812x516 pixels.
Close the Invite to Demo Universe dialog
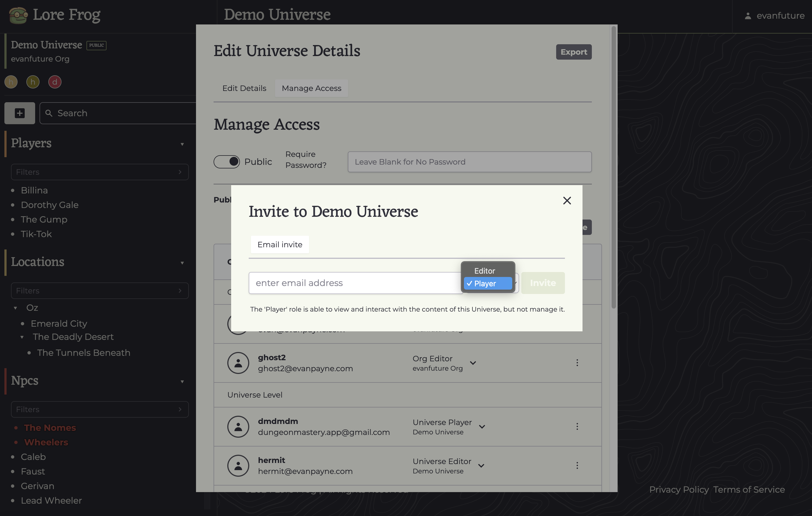[x=567, y=201]
